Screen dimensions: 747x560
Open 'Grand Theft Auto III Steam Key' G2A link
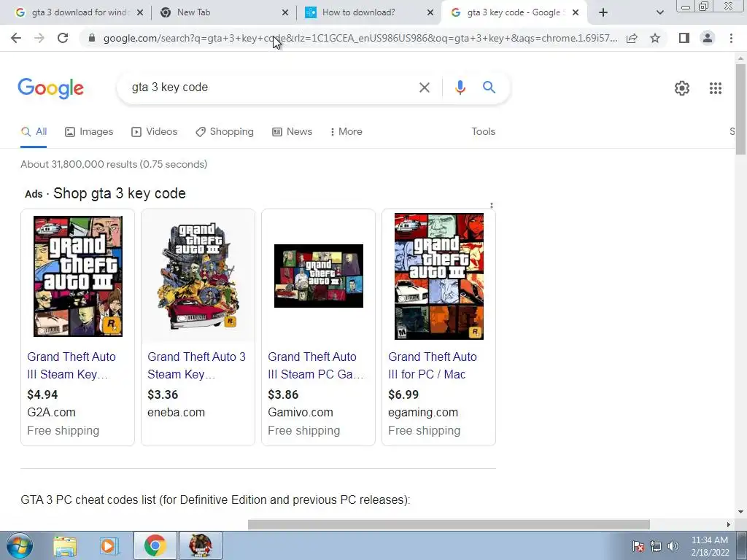click(x=71, y=366)
